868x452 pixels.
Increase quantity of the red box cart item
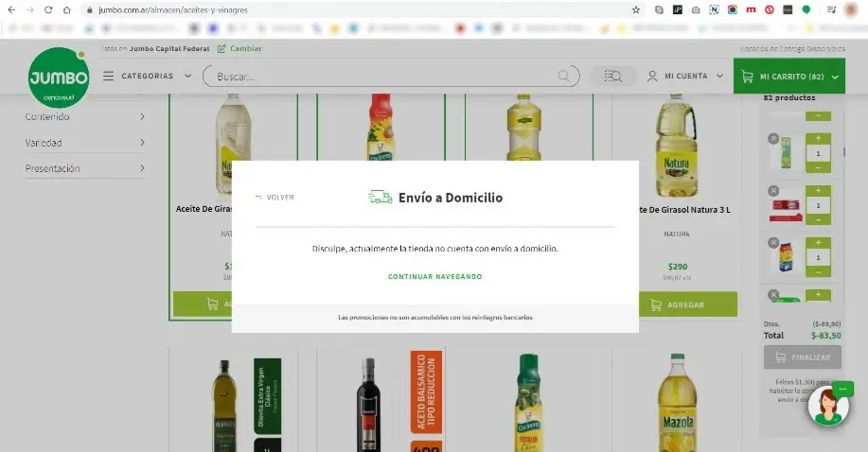818,190
